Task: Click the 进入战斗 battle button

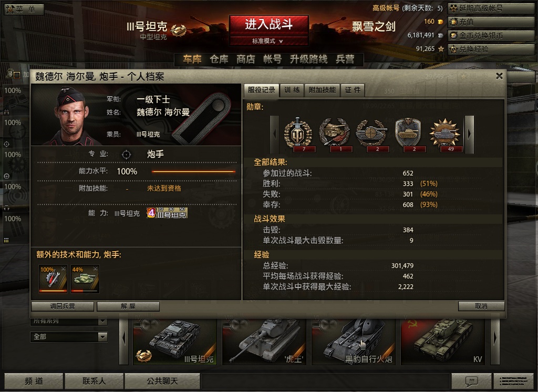Action: 268,25
